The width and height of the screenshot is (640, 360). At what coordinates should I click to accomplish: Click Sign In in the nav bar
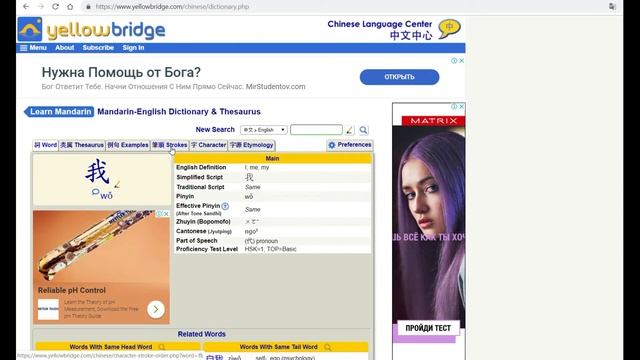[133, 48]
